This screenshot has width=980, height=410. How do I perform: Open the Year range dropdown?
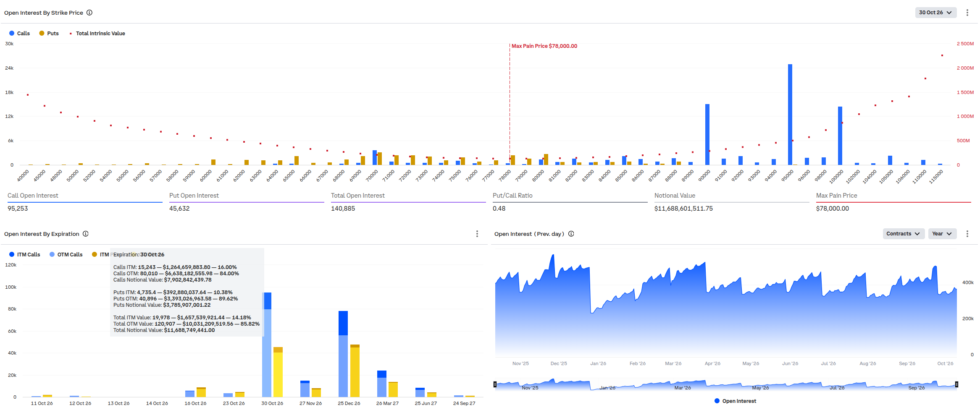pyautogui.click(x=942, y=234)
